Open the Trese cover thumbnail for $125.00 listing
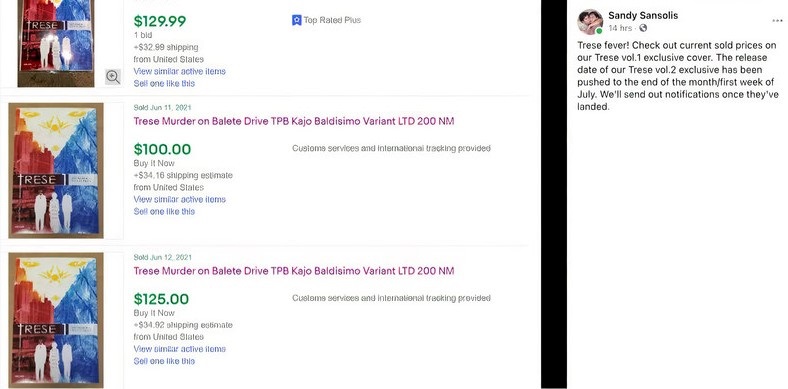Image resolution: width=788 pixels, height=389 pixels. (x=56, y=320)
